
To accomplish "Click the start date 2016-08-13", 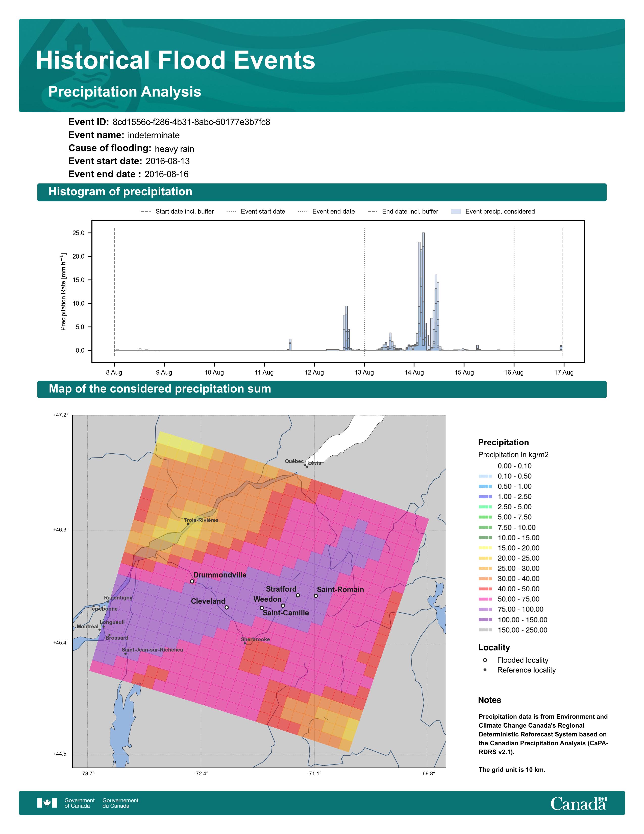I will coord(167,161).
